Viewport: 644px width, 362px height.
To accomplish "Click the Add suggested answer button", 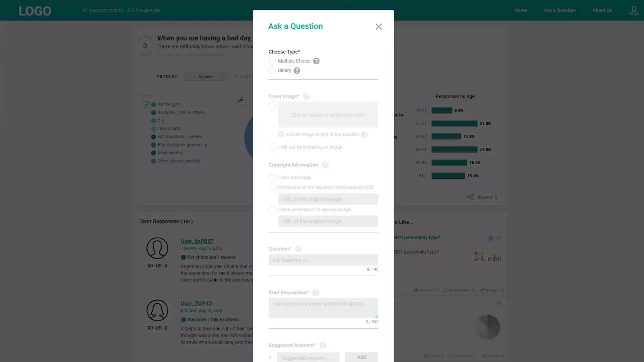I will pos(361,357).
